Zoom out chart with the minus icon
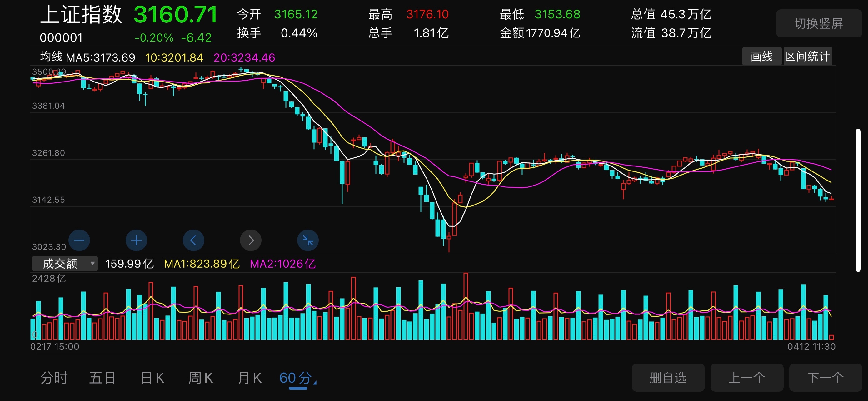This screenshot has width=868, height=401. 79,240
